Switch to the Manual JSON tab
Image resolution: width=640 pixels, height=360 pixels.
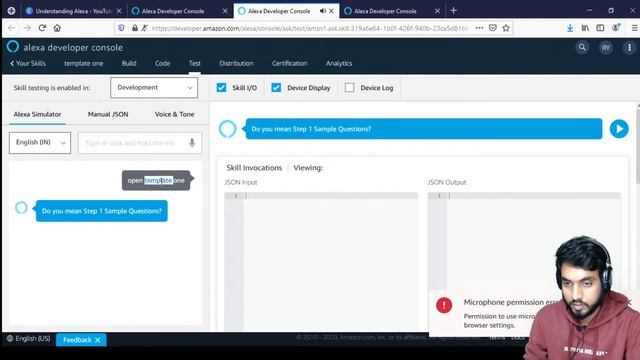[108, 114]
